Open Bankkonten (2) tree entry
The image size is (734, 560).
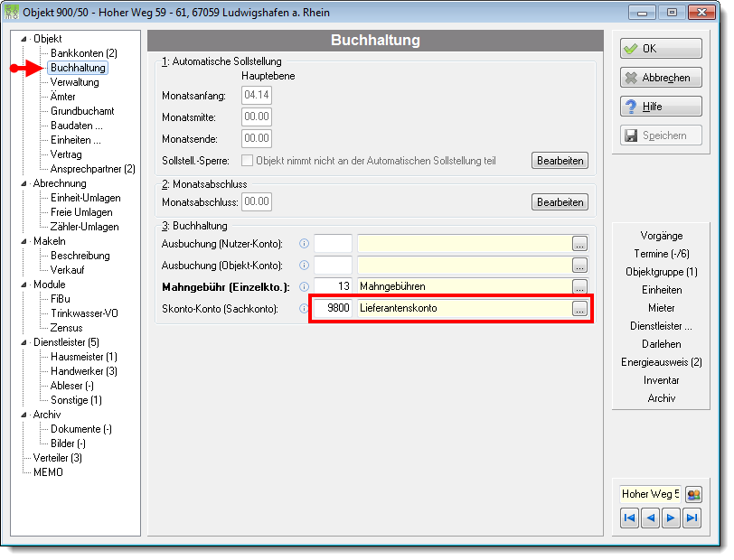84,53
